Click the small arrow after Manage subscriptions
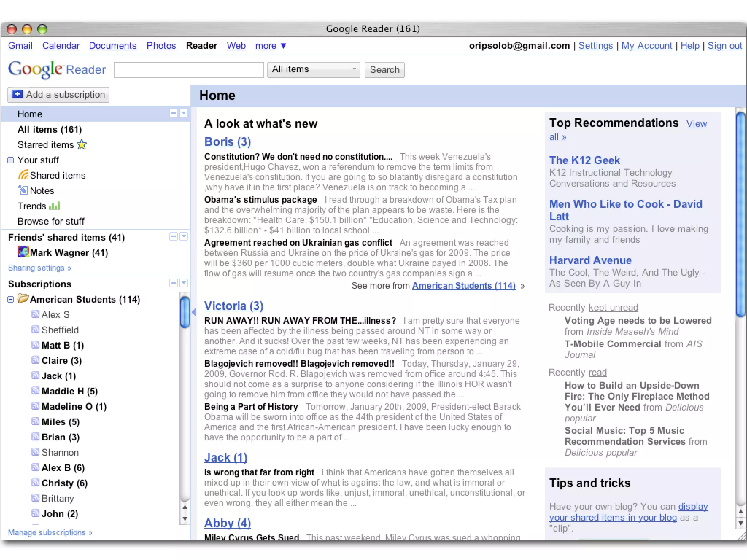Image resolution: width=747 pixels, height=560 pixels. [90, 533]
